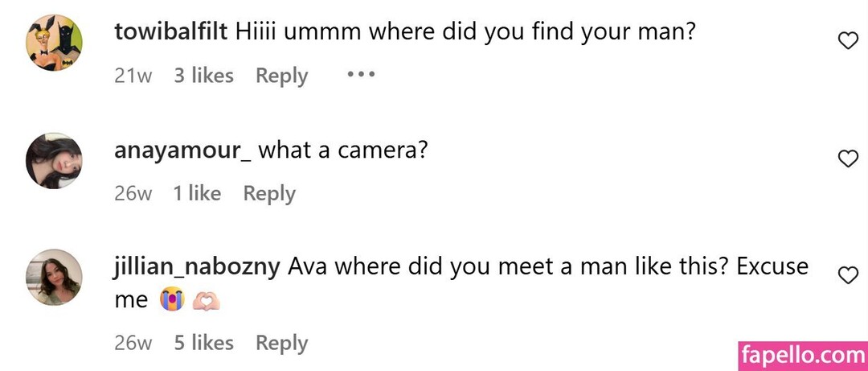Visit the towibalfilt username link
Image resolution: width=868 pixels, height=371 pixels.
[x=171, y=32]
